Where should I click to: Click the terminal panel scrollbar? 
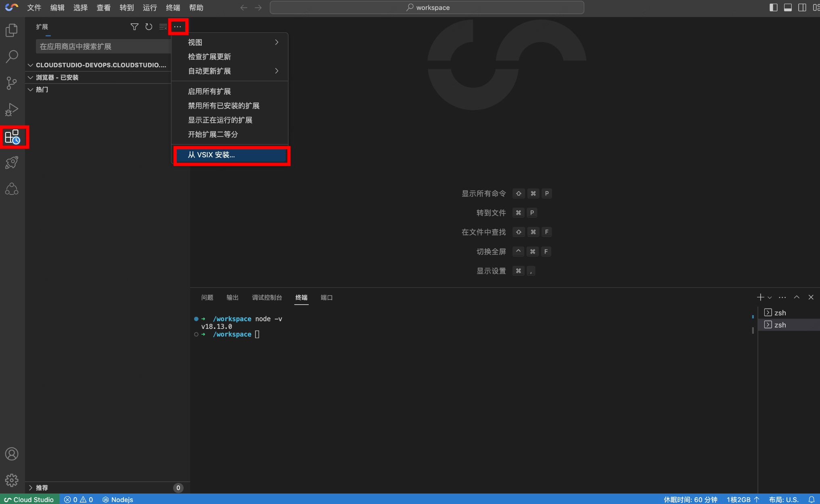point(753,330)
